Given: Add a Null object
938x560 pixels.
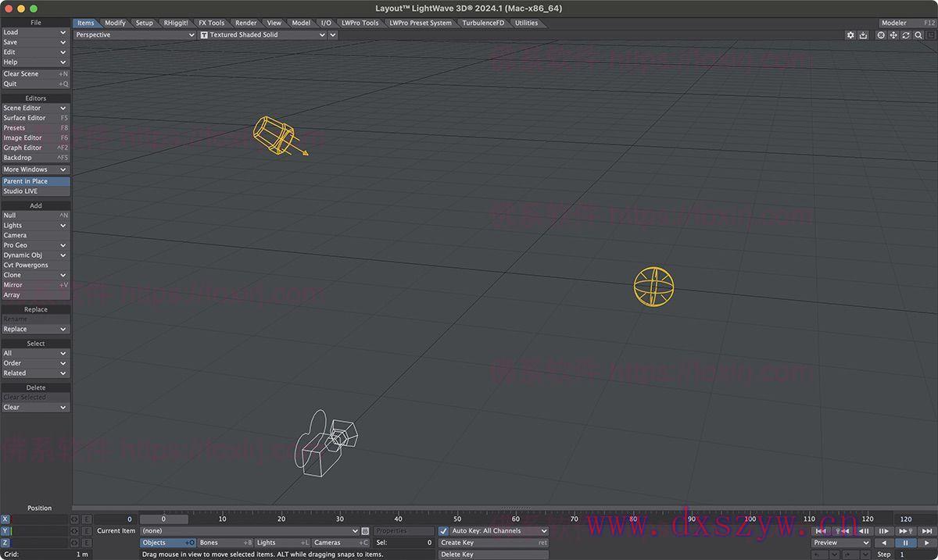Looking at the screenshot, I should pyautogui.click(x=35, y=215).
